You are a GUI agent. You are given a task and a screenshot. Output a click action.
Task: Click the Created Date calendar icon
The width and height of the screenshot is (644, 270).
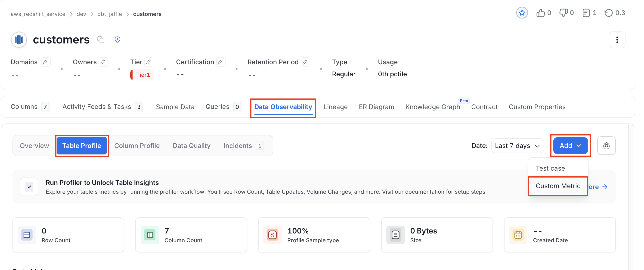pos(518,235)
